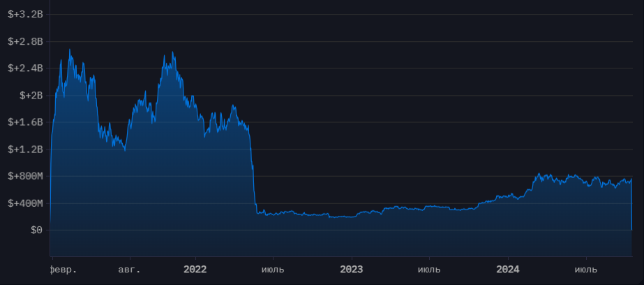This screenshot has height=285, width=644.
Task: Click the $+1.6B y-axis label
Action: pyautogui.click(x=25, y=122)
